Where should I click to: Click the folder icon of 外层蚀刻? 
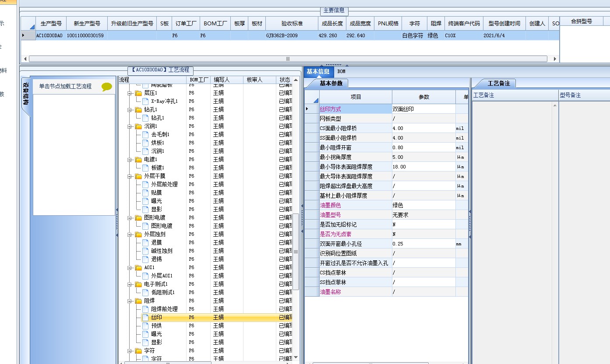pos(138,234)
